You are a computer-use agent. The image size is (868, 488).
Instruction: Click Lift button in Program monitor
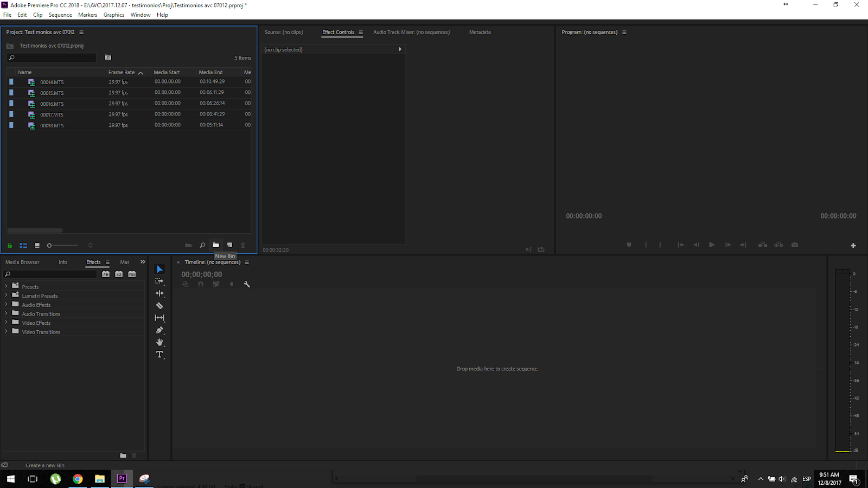(763, 245)
